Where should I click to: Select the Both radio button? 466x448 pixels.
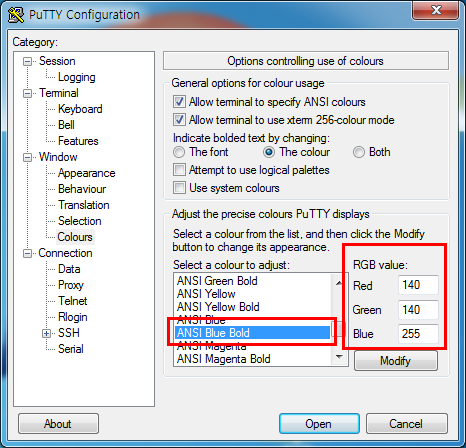point(359,152)
